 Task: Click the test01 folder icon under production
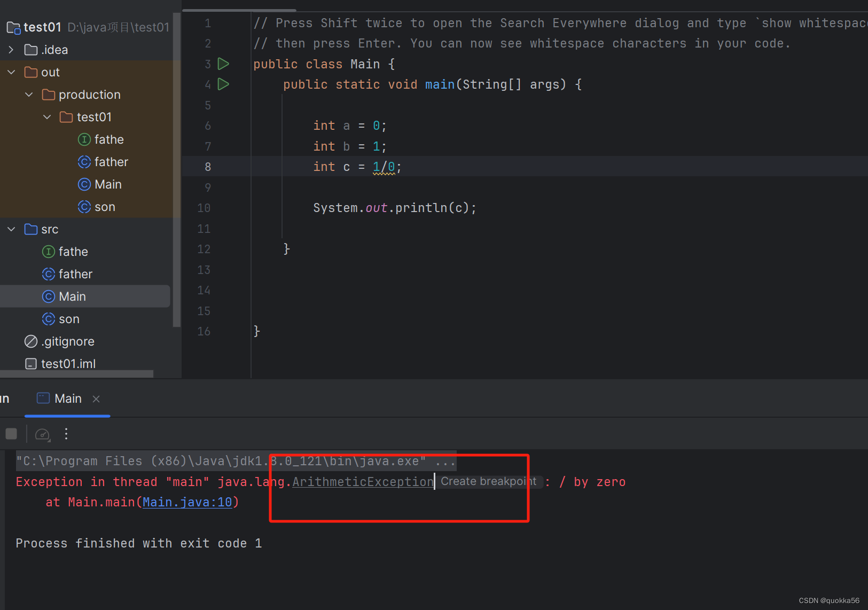click(x=66, y=117)
